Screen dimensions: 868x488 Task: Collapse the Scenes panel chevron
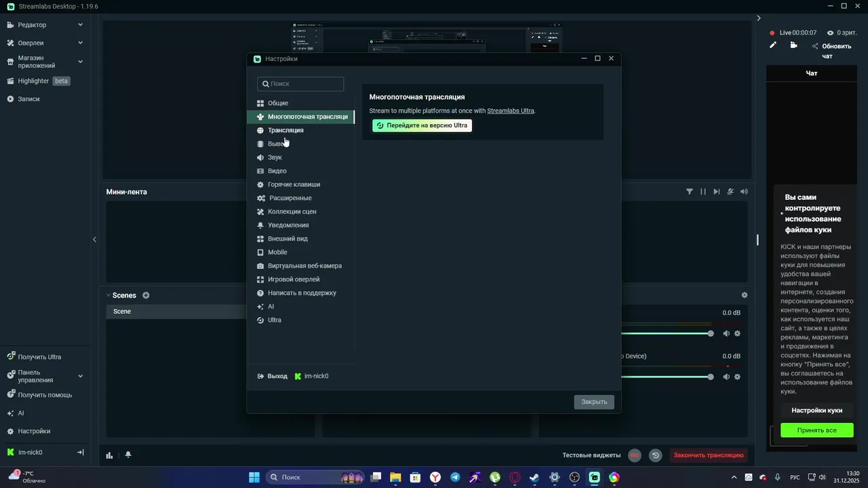(108, 296)
